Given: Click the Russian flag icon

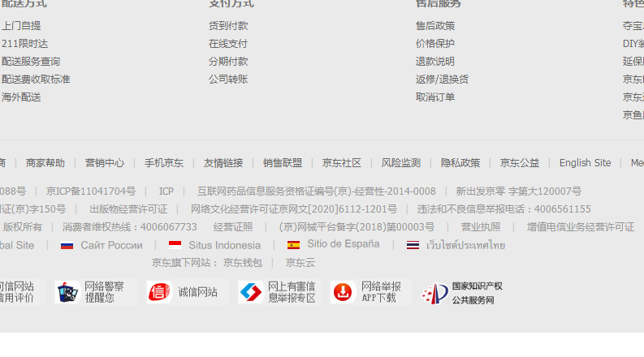Looking at the screenshot, I should tap(67, 246).
